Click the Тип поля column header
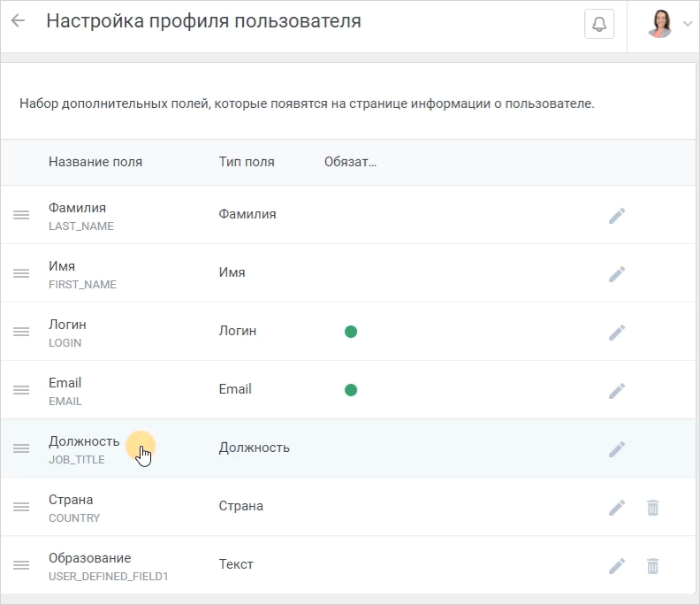The width and height of the screenshot is (700, 605). [x=247, y=162]
